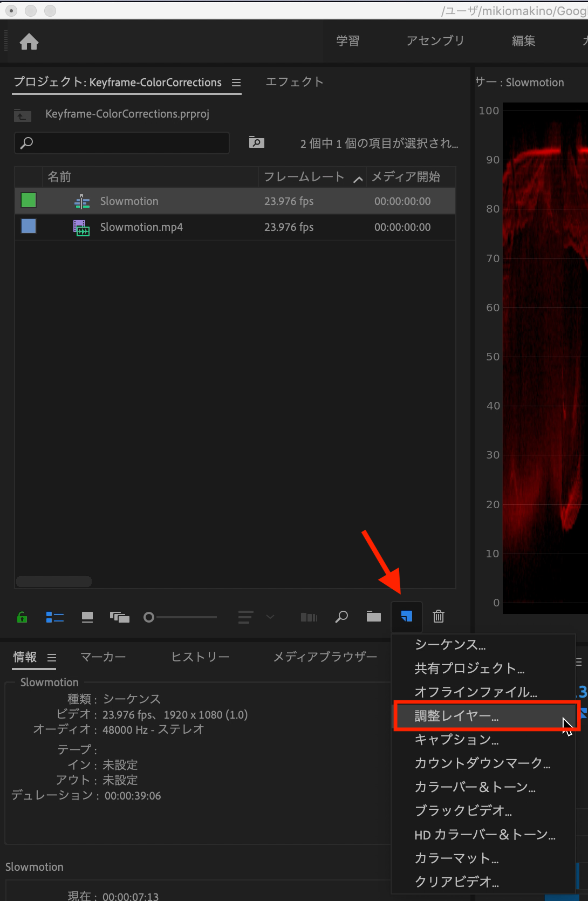Open the 情報 tab
This screenshot has width=588, height=901.
pyautogui.click(x=25, y=657)
